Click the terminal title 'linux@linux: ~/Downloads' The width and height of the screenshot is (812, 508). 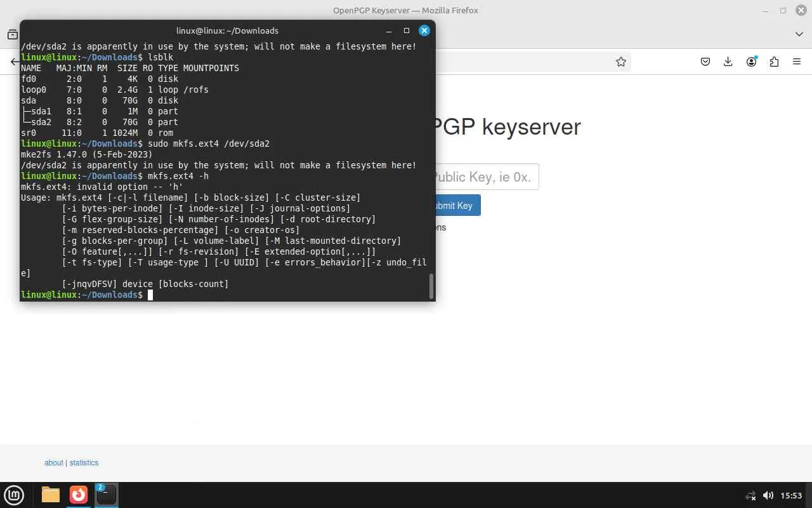click(x=227, y=30)
